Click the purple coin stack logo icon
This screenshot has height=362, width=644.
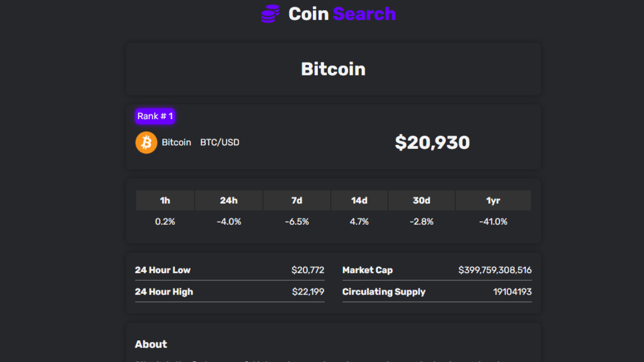(270, 14)
